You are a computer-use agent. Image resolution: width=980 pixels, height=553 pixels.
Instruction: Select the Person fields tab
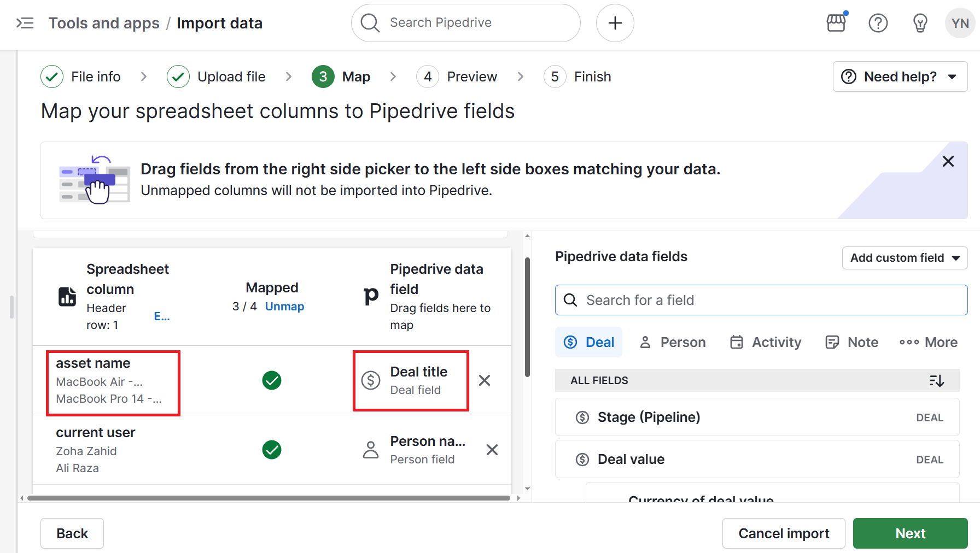click(x=672, y=342)
